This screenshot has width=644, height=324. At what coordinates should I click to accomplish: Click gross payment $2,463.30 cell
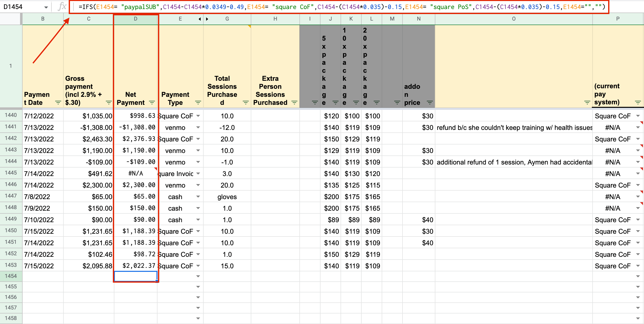coord(89,139)
